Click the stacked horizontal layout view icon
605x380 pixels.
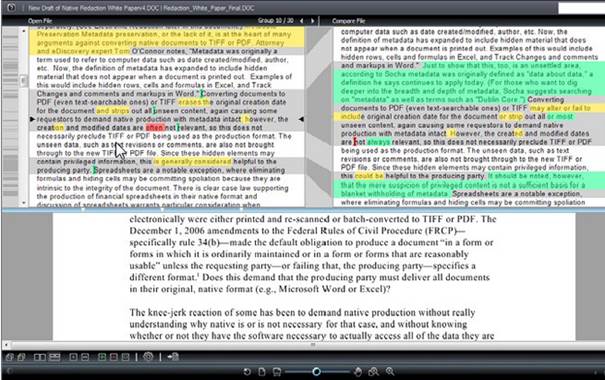[54, 357]
